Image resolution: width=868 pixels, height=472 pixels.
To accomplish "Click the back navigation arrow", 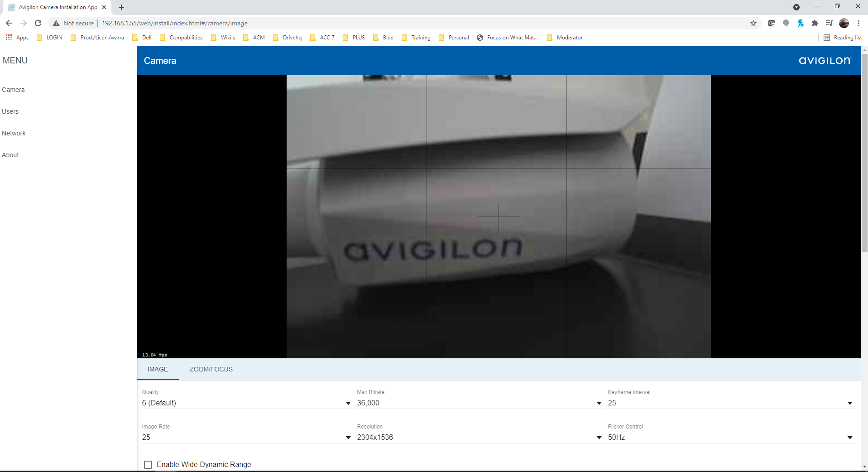I will point(9,23).
